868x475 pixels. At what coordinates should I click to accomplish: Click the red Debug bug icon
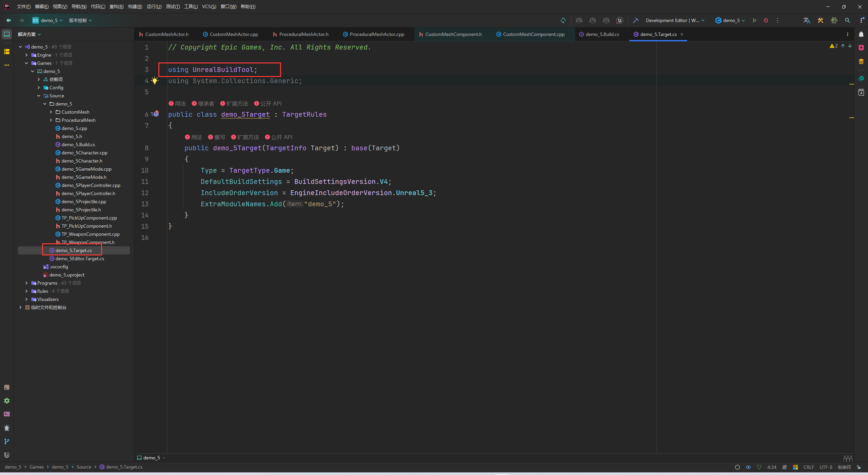click(766, 20)
